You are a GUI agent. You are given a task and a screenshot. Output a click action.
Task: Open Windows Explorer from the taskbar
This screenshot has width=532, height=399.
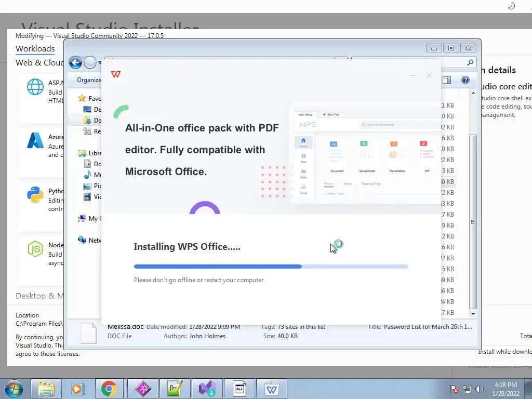point(46,389)
